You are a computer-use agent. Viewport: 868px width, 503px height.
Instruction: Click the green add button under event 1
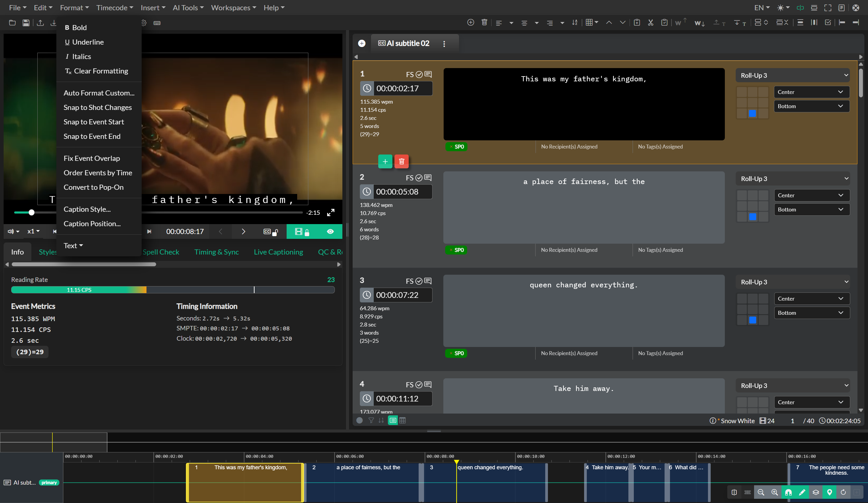[x=385, y=161]
